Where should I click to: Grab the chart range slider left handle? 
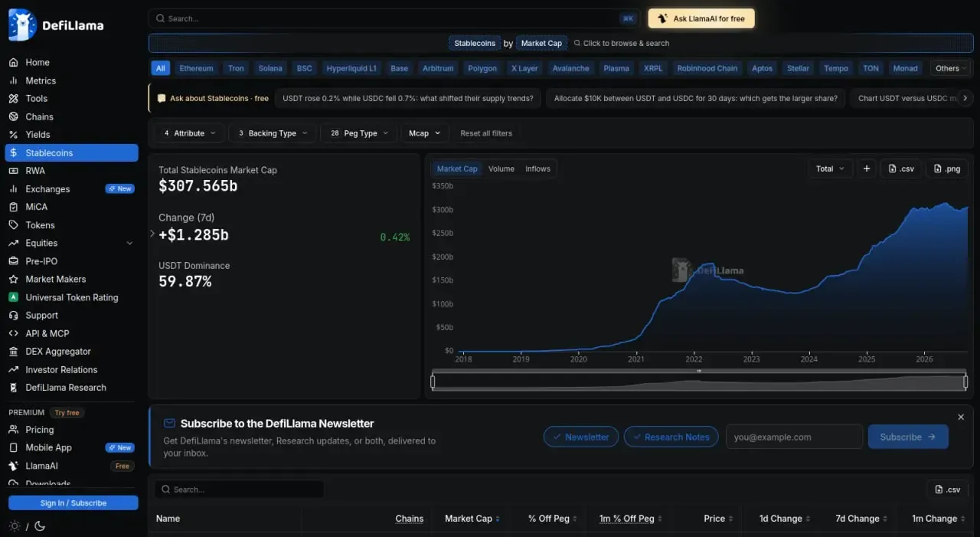click(x=433, y=381)
